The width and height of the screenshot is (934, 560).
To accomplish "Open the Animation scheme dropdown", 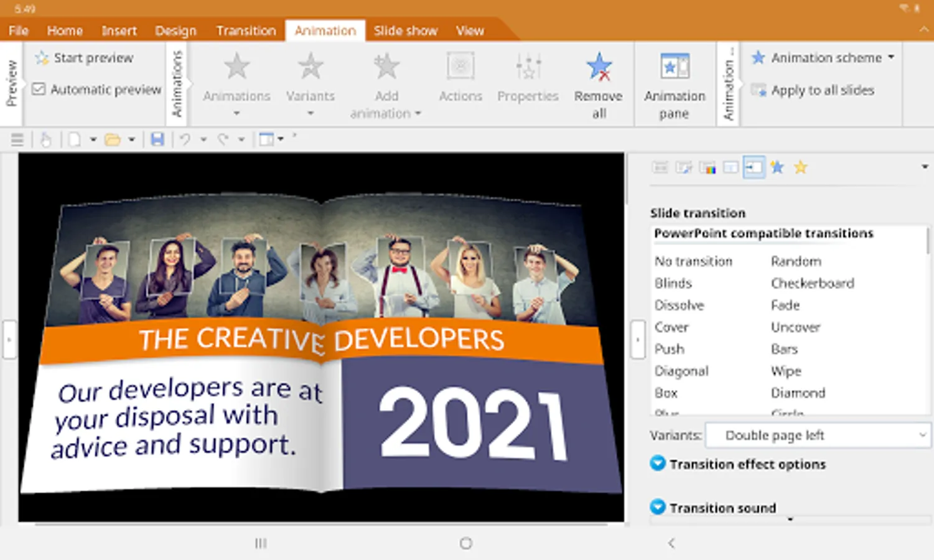I will pos(826,58).
